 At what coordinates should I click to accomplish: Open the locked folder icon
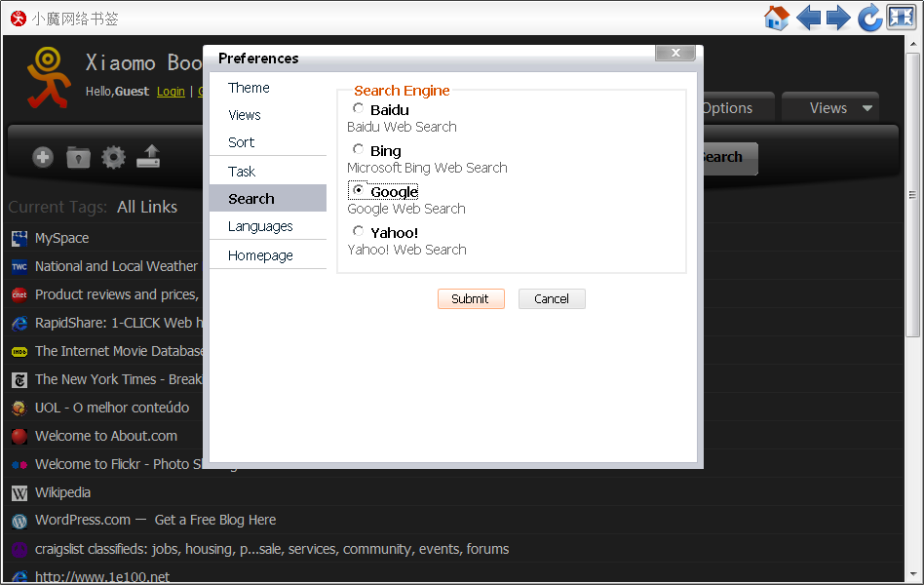coord(78,157)
